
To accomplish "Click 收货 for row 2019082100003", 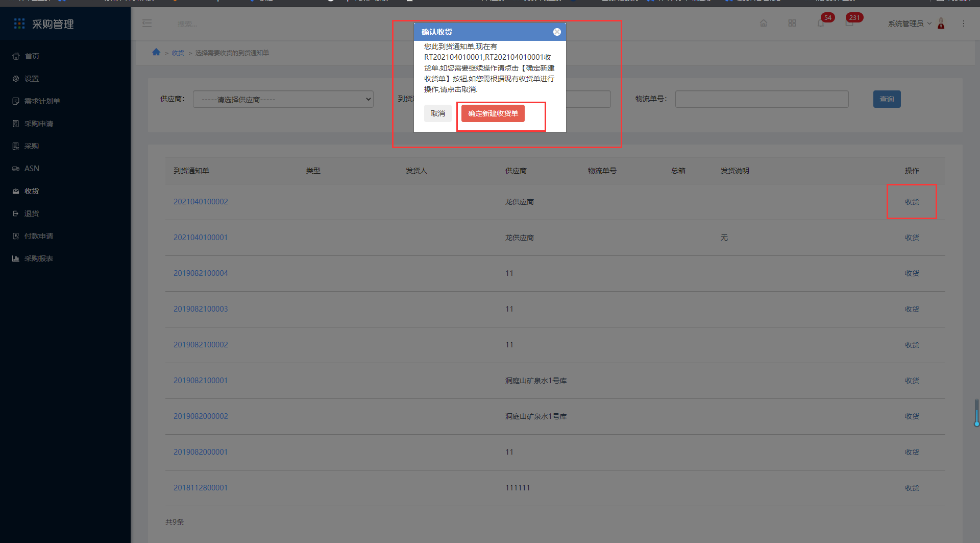I will (x=912, y=309).
